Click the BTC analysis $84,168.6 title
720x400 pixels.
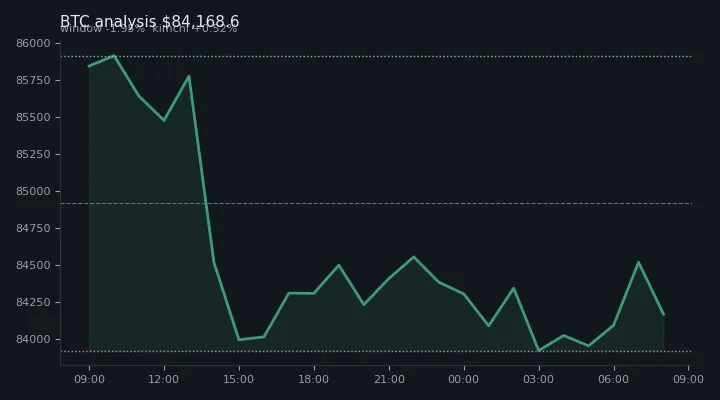[150, 21]
